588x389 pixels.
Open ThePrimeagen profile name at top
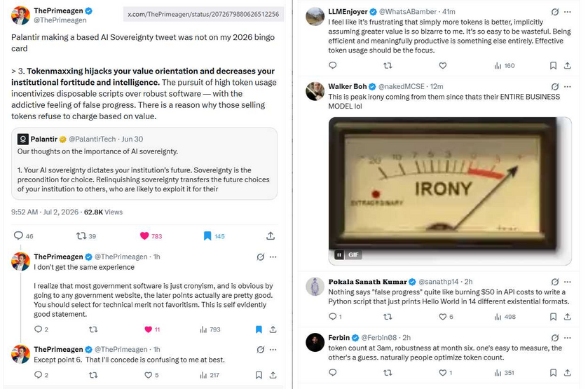(x=58, y=11)
